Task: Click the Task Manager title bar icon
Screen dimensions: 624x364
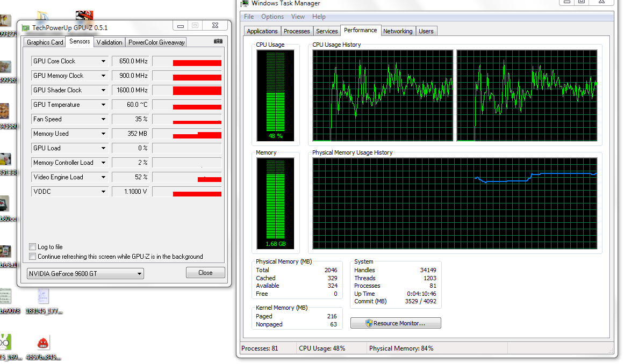Action: [245, 3]
